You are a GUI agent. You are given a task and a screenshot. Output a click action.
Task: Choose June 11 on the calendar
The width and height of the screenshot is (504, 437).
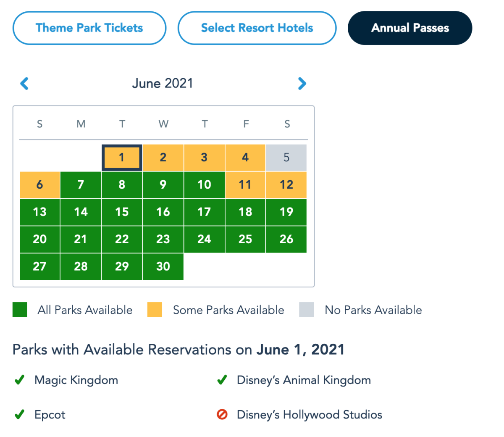pyautogui.click(x=245, y=185)
